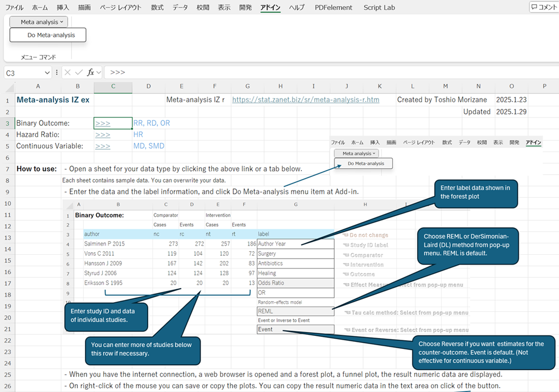Select the updated date cell 2025.1.29
Screen dimensions: 559x392
tap(511, 112)
